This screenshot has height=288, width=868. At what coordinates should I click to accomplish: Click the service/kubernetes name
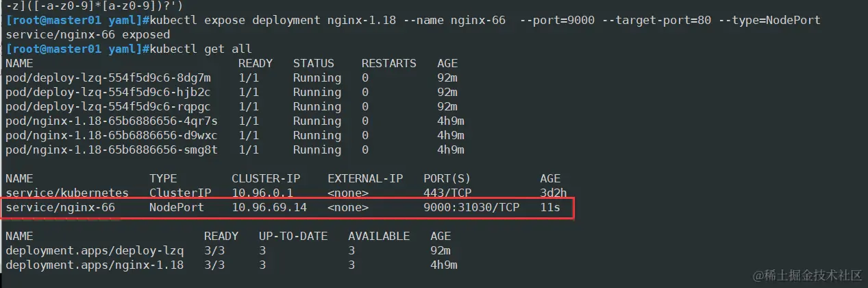pos(67,193)
